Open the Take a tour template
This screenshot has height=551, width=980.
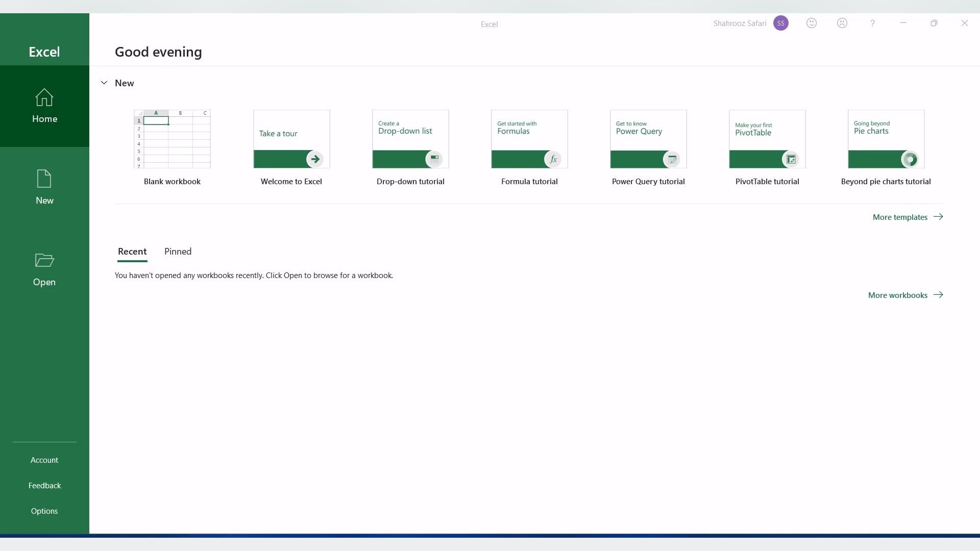pos(291,139)
